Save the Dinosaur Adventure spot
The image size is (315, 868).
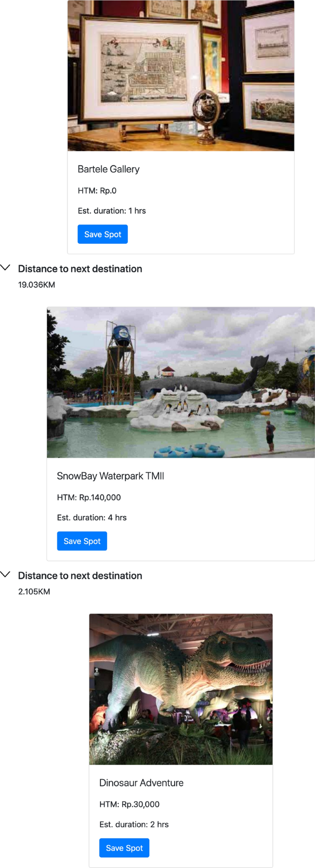pos(124,848)
